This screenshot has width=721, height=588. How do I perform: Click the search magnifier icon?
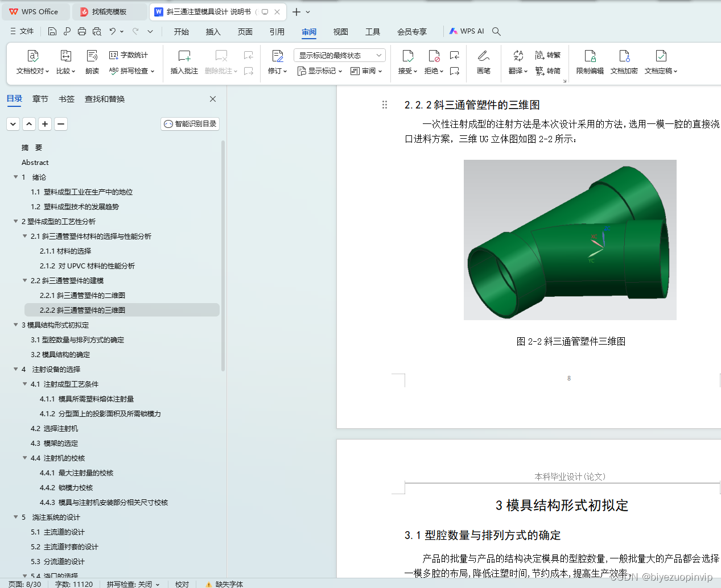tap(496, 31)
